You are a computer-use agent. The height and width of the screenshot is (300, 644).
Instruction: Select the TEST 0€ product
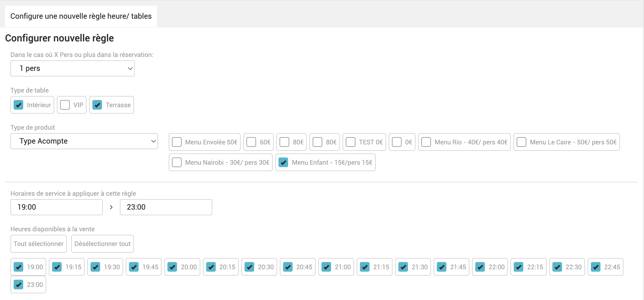click(351, 142)
